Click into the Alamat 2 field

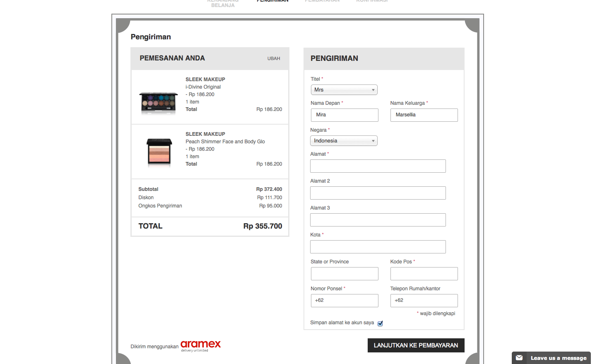coord(378,193)
